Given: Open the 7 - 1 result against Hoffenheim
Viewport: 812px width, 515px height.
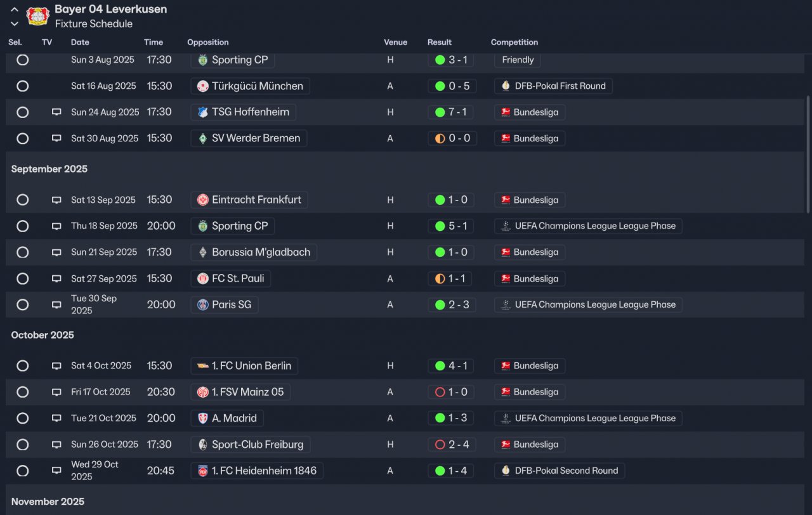Looking at the screenshot, I should point(457,112).
